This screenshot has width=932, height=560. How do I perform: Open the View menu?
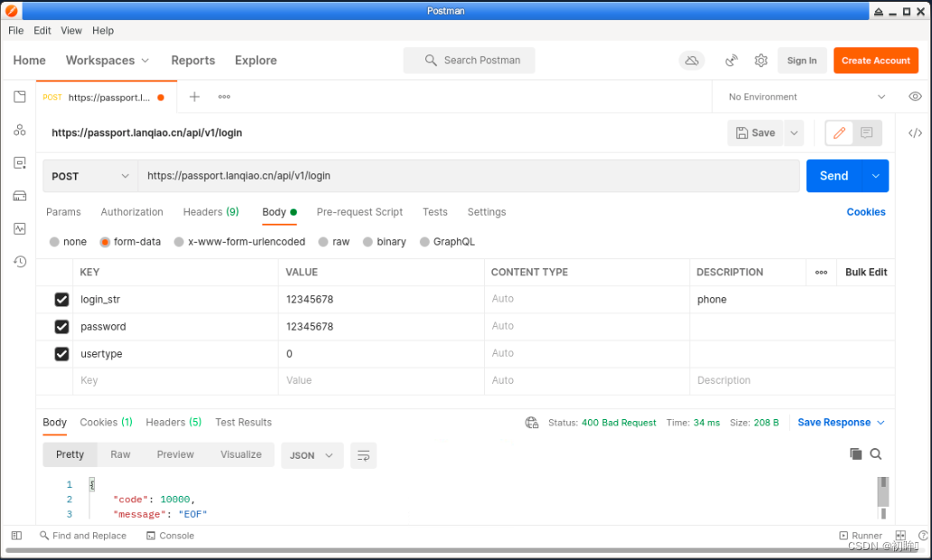coord(71,31)
